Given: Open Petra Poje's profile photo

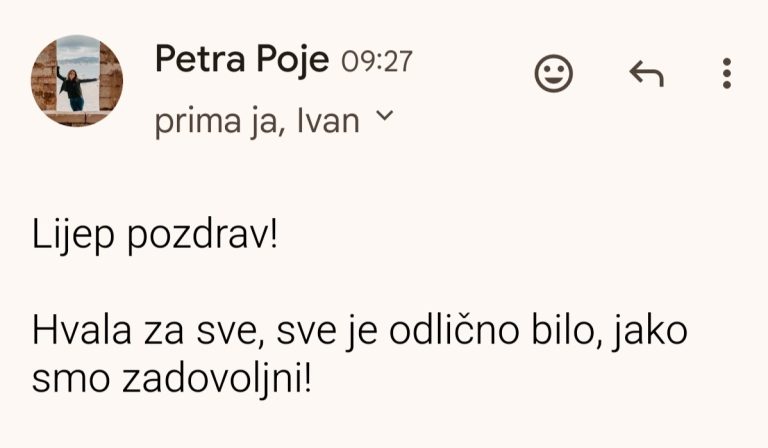Looking at the screenshot, I should coord(77,81).
